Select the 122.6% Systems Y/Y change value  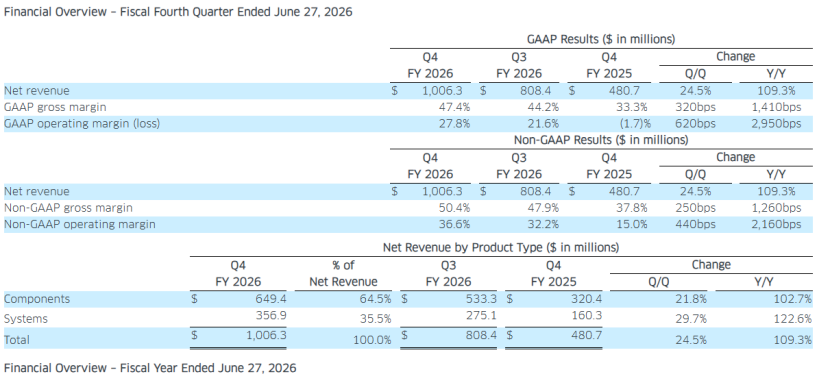click(x=793, y=319)
